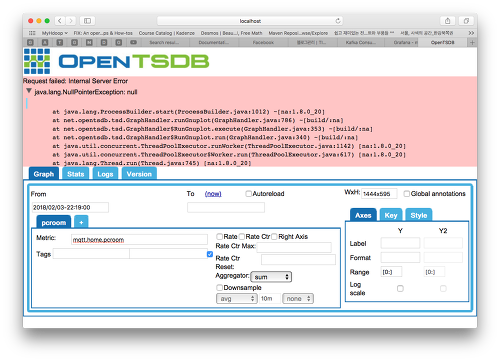Toggle Log scale for Y axis
The width and height of the screenshot is (500, 361).
point(400,289)
